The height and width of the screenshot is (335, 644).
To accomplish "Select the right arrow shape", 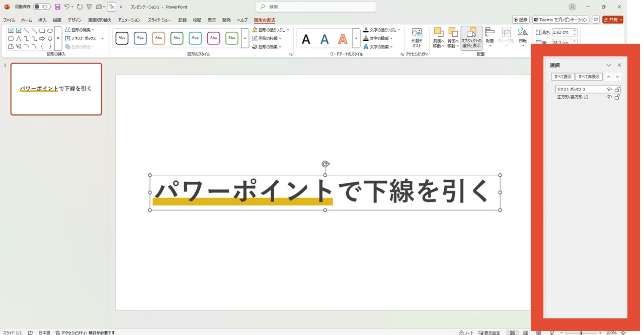I will pyautogui.click(x=42, y=39).
